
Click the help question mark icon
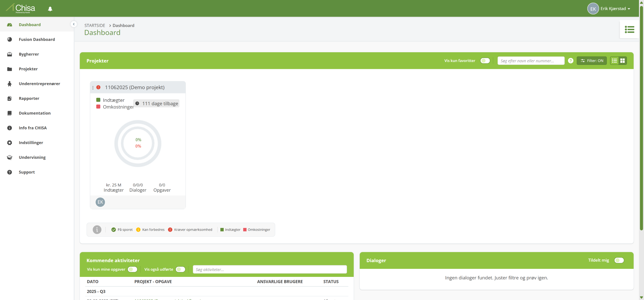tap(571, 61)
